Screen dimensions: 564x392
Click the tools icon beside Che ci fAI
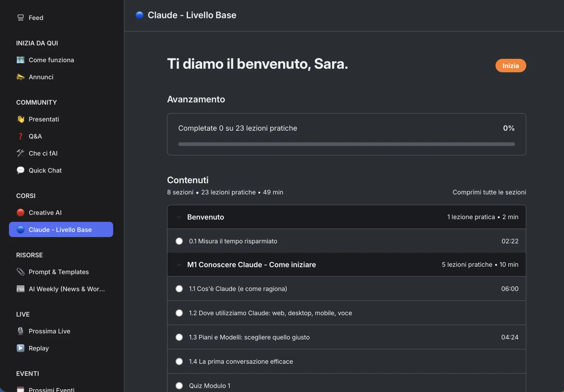tap(20, 153)
